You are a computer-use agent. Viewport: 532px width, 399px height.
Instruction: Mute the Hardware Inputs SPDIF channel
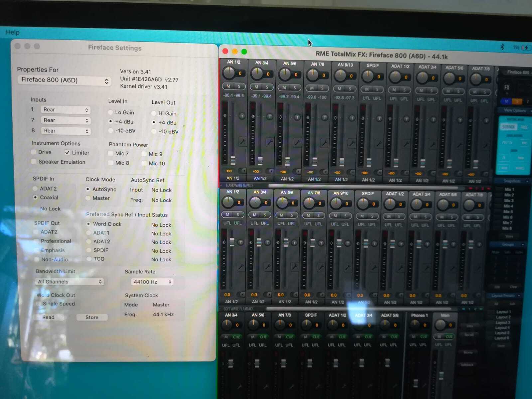(x=367, y=89)
